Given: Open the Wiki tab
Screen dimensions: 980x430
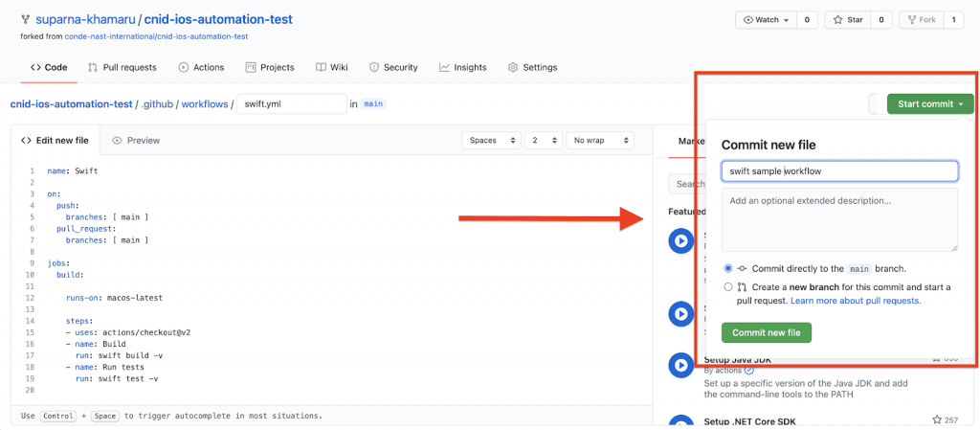Looking at the screenshot, I should click(x=332, y=67).
